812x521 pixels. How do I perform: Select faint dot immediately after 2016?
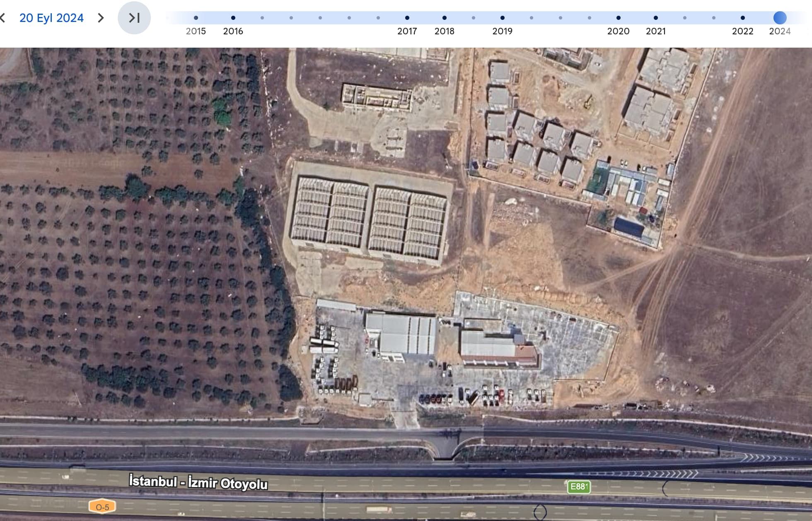[x=262, y=18]
